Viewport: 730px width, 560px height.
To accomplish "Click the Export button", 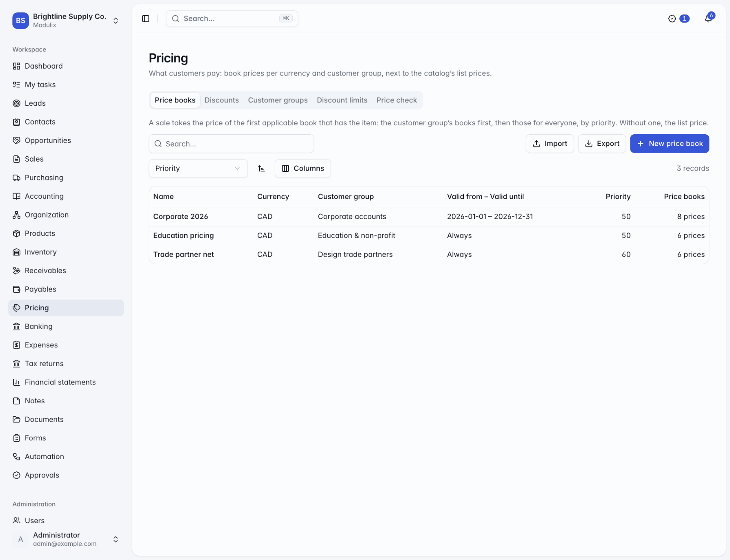I will tap(602, 144).
